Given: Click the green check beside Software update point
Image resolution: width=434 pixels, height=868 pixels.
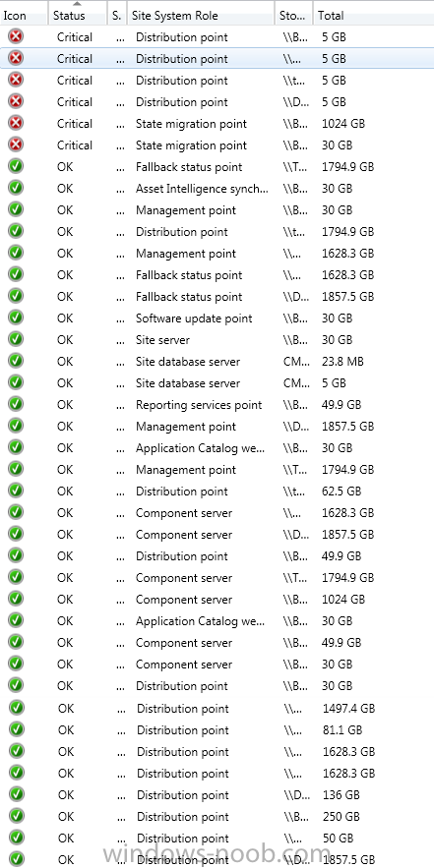Looking at the screenshot, I should click(x=16, y=318).
